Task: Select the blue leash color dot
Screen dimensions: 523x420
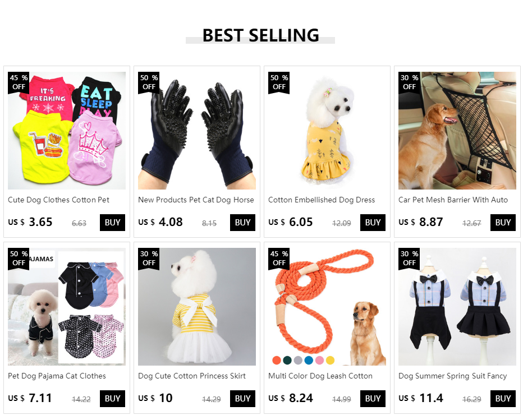Action: pyautogui.click(x=309, y=360)
